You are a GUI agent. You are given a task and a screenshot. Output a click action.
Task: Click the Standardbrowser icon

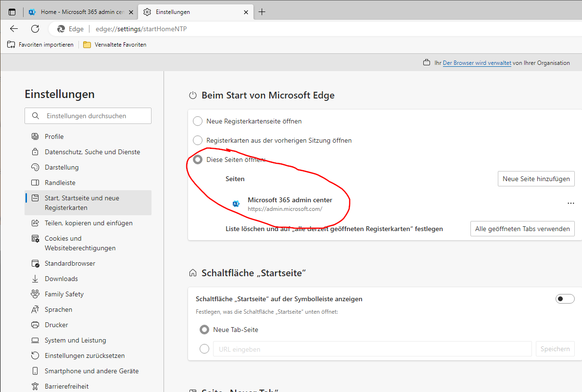pos(35,263)
